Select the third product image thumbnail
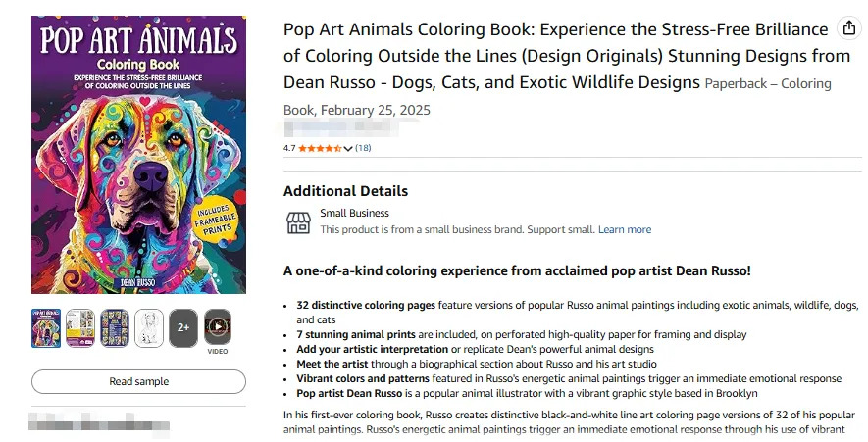Viewport: 868px width, 442px height. [115, 327]
